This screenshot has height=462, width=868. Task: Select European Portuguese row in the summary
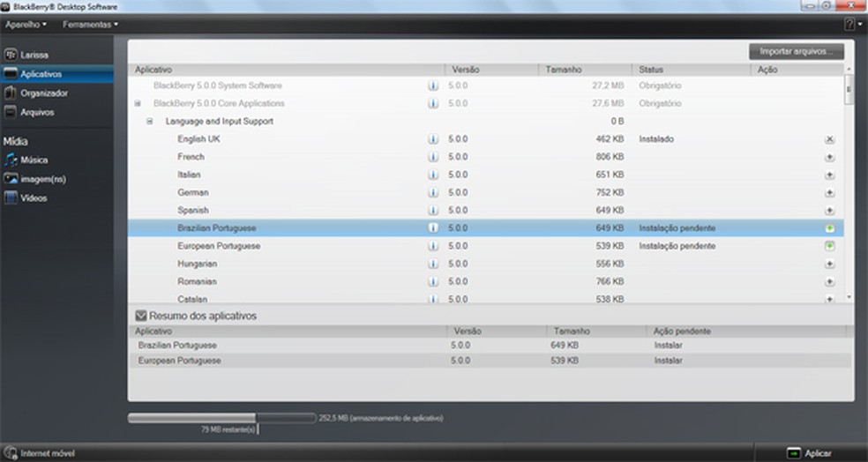(490, 361)
